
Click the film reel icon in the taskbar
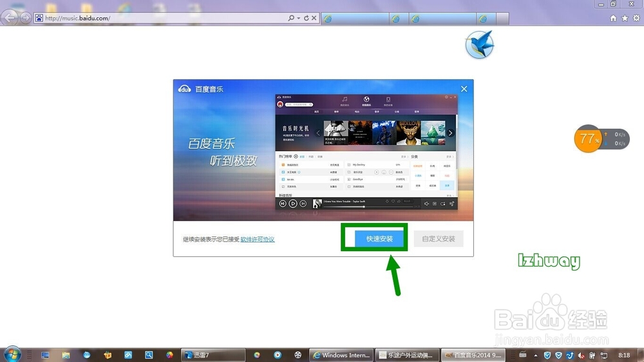tap(298, 355)
